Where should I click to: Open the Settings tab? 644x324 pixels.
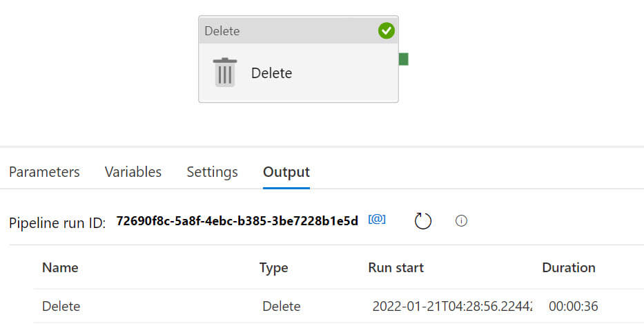(x=212, y=172)
